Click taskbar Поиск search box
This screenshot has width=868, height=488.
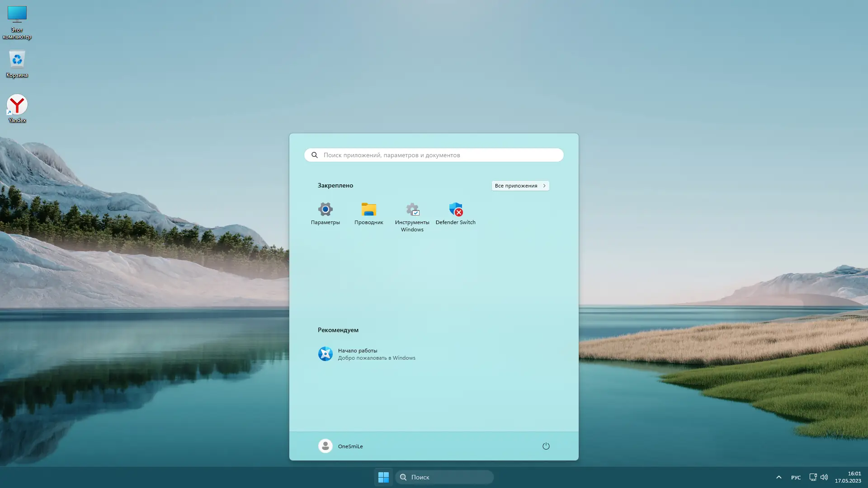coord(444,477)
